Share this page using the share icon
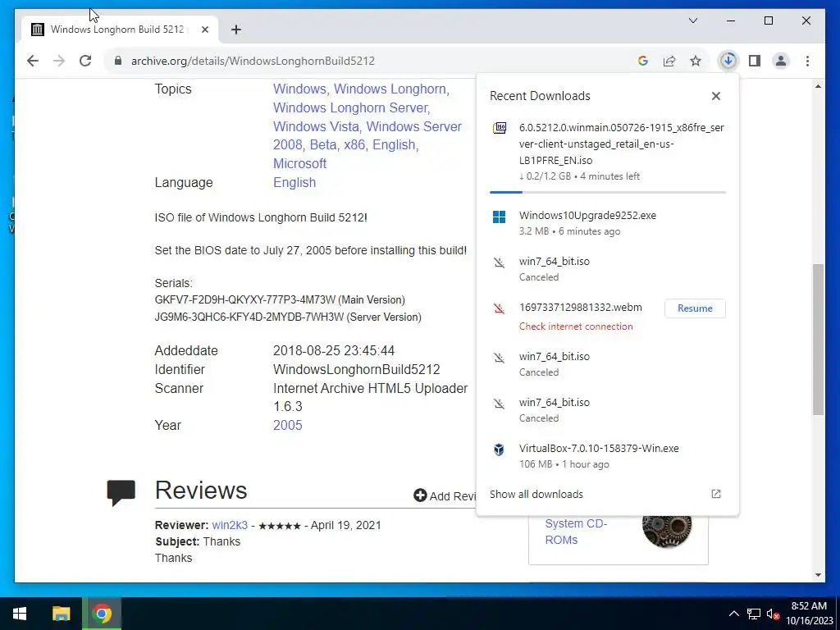Screen dimensions: 840x630 click(669, 61)
